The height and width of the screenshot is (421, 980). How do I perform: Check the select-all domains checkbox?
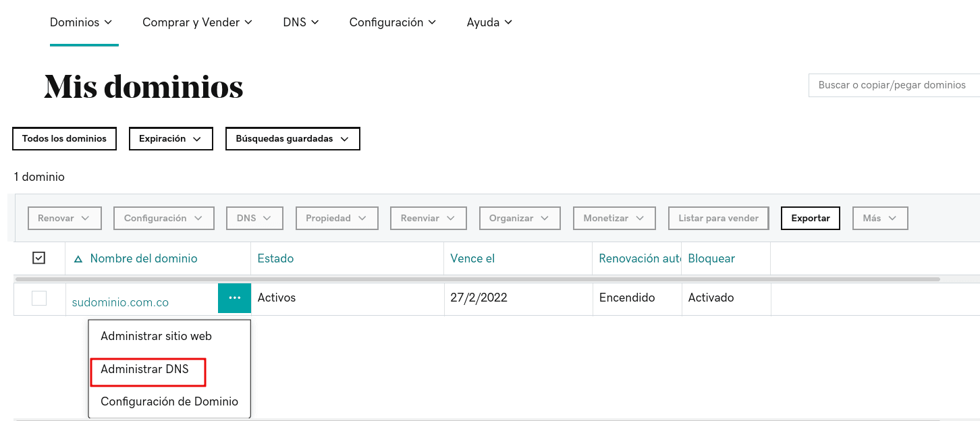pos(39,257)
